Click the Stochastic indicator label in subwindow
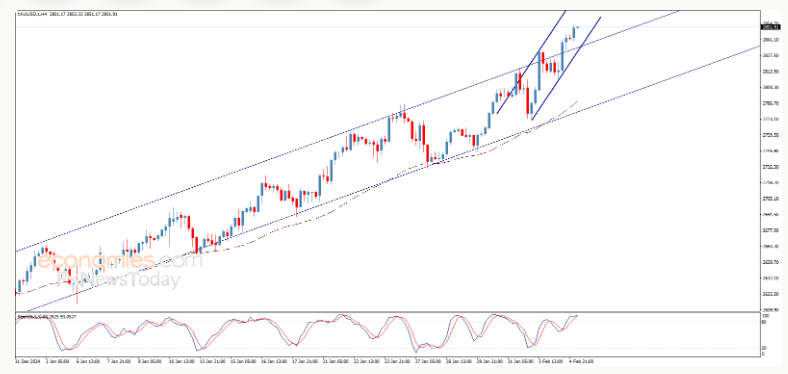This screenshot has height=374, width=788. pos(46,317)
